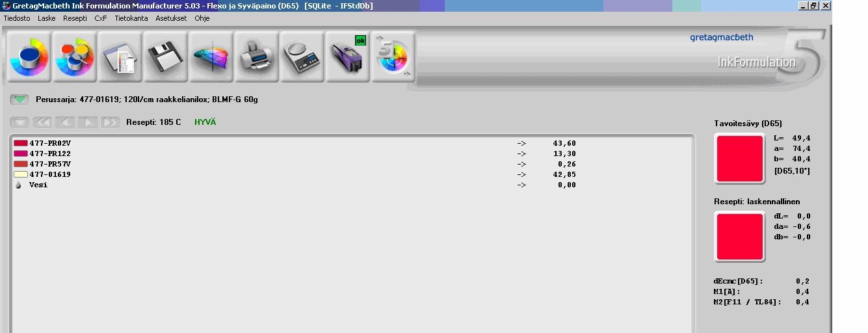Click the printer icon
868x333 pixels.
pos(257,57)
